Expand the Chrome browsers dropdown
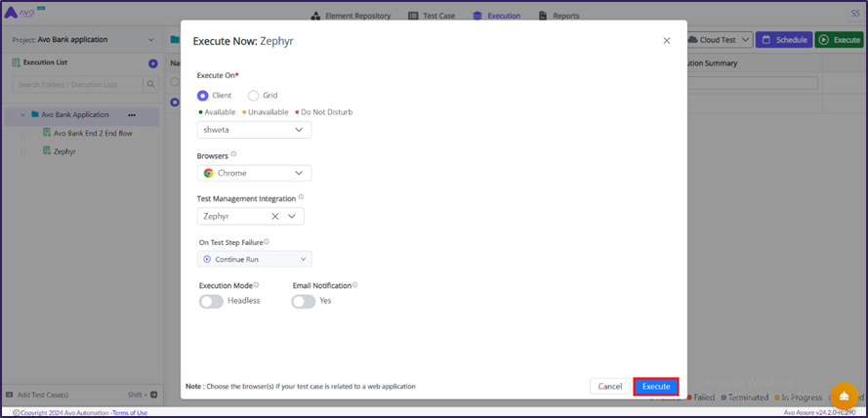 click(254, 173)
